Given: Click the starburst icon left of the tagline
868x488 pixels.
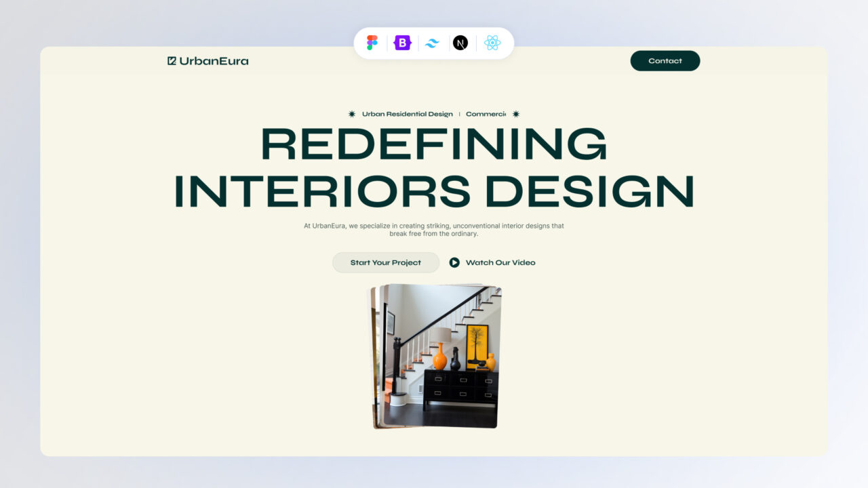Looking at the screenshot, I should point(351,114).
